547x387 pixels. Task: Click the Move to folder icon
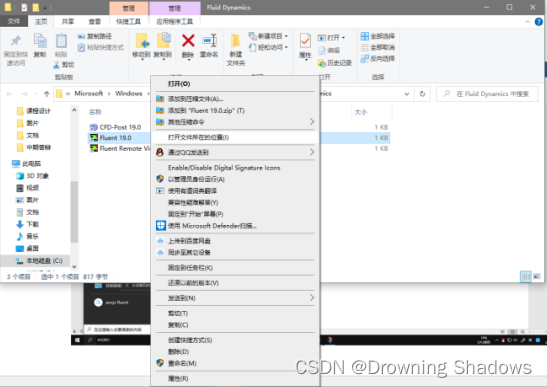pos(142,41)
